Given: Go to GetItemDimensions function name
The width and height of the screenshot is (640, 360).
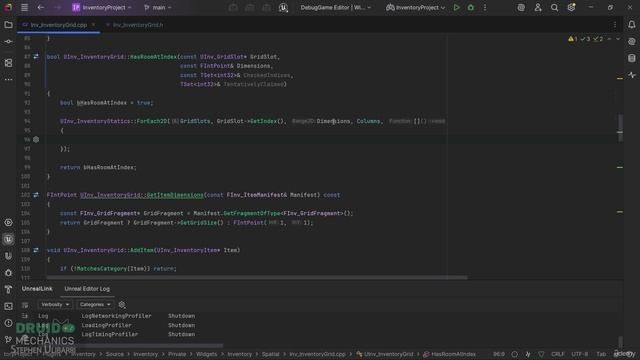Looking at the screenshot, I should [x=174, y=195].
